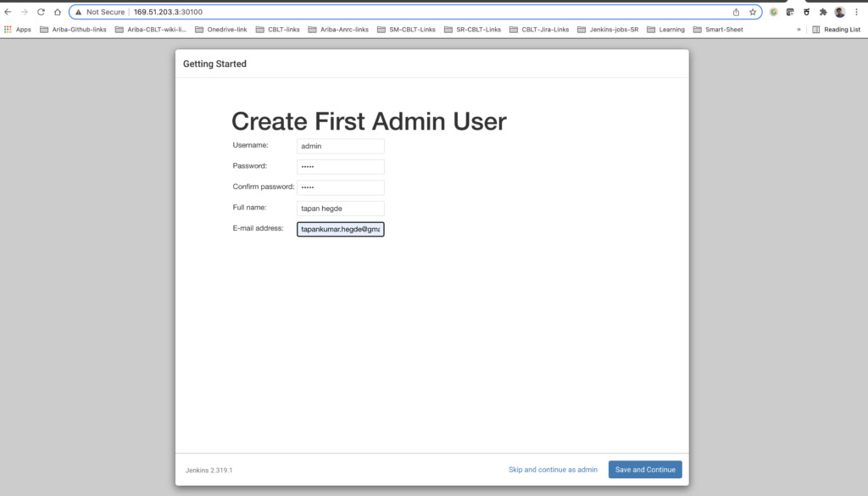Image resolution: width=868 pixels, height=496 pixels.
Task: Select the E-mail address field
Action: (x=339, y=229)
